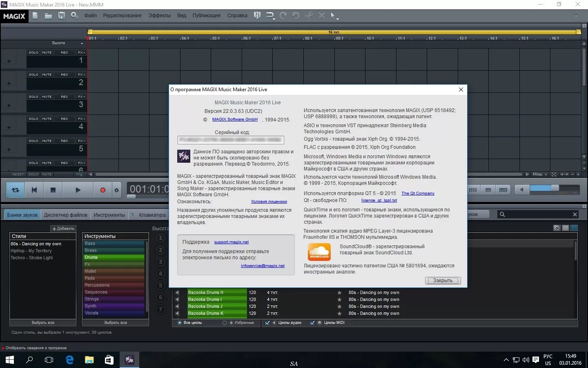The width and height of the screenshot is (588, 368).
Task: Select the 'Все циклы' radio button
Action: (180, 323)
